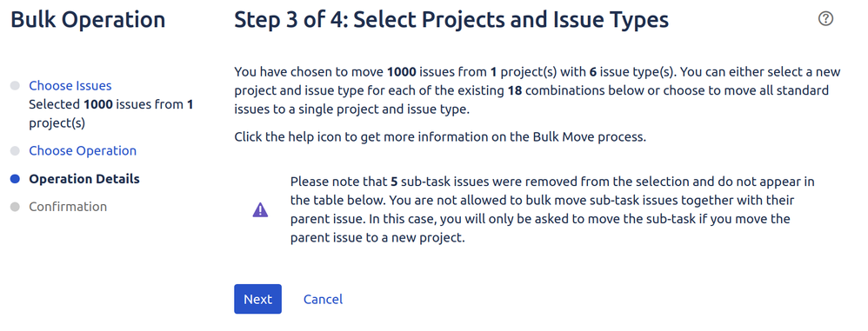Select the Confirmation step label
Image resolution: width=868 pixels, height=331 pixels.
pos(68,207)
